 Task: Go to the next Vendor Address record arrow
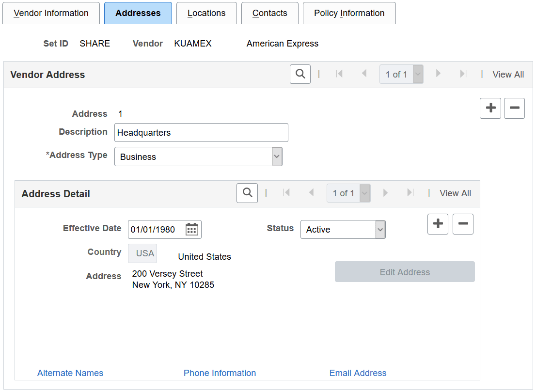(x=438, y=74)
